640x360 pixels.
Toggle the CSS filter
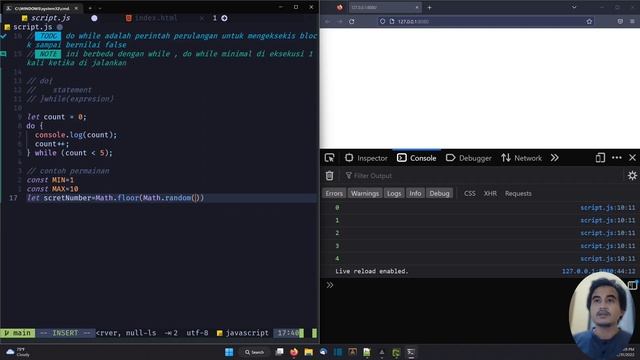pos(469,193)
